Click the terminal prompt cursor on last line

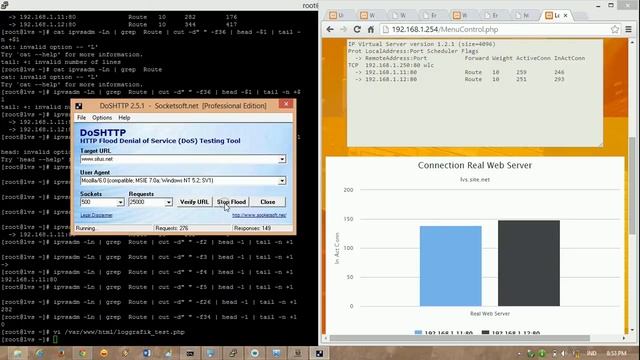pos(55,340)
